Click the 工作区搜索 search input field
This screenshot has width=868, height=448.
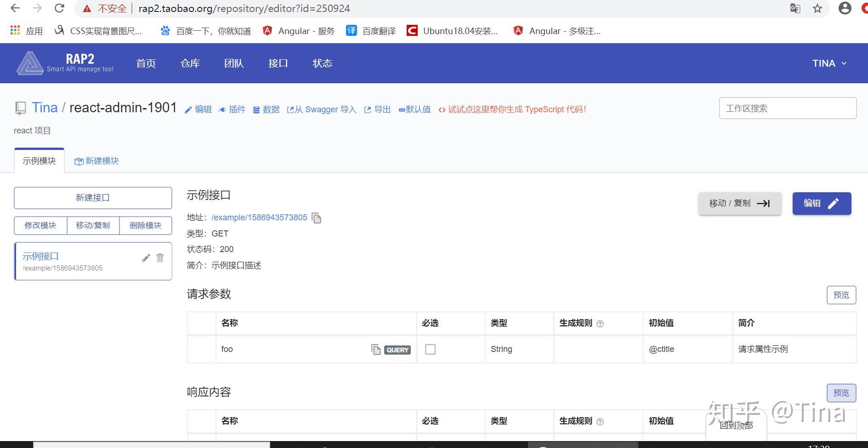787,108
